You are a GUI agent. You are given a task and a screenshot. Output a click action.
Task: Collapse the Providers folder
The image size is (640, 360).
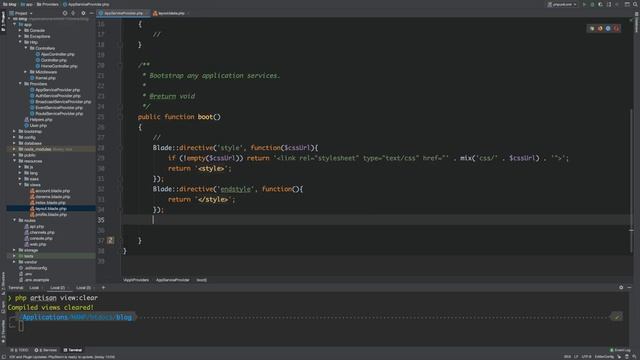click(20, 84)
